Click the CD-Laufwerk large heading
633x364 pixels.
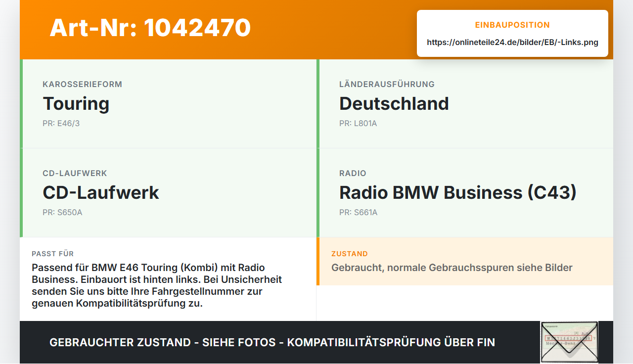(x=101, y=193)
